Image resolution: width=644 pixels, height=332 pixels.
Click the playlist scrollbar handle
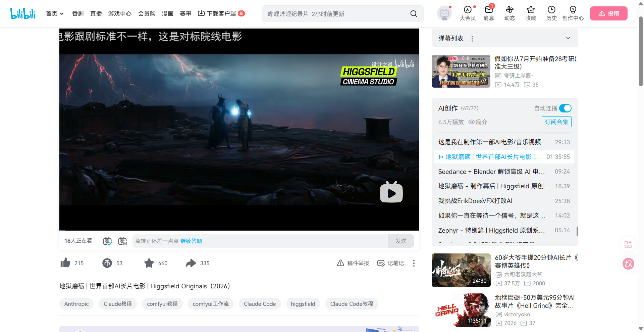(x=577, y=231)
